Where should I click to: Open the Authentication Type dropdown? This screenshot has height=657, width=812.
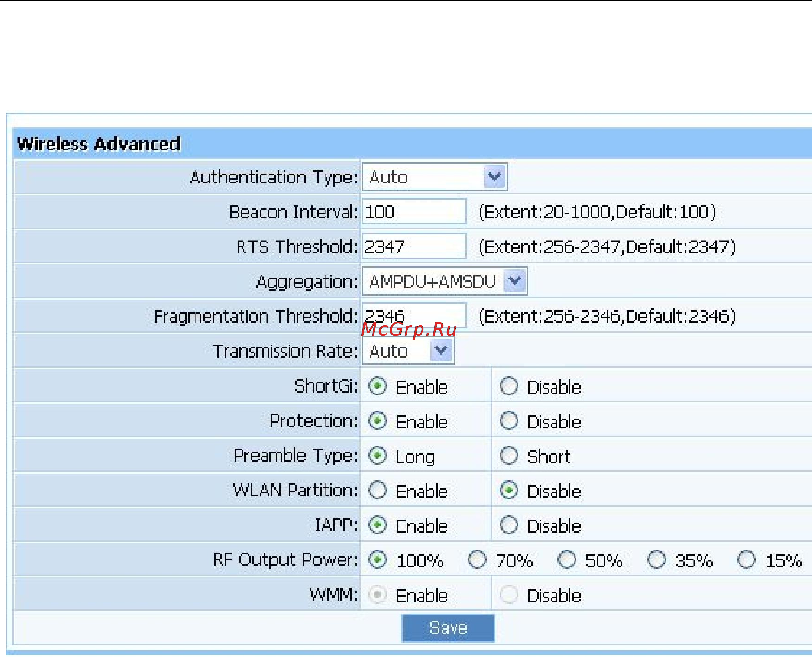click(435, 177)
